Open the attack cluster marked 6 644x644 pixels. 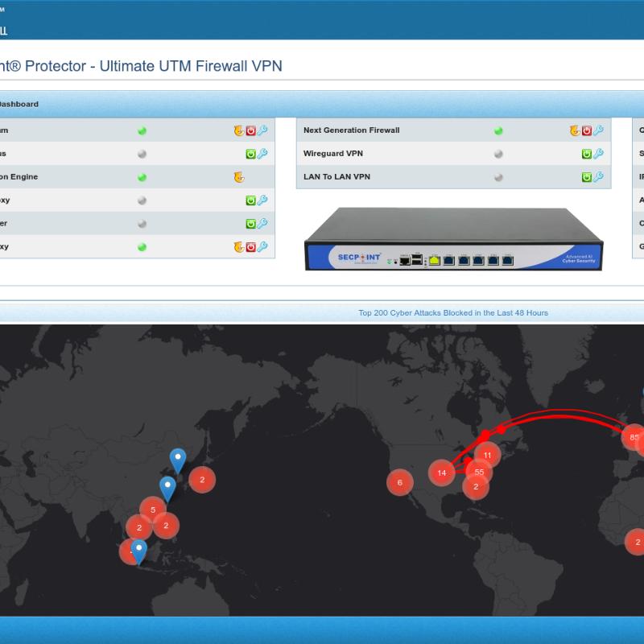399,482
